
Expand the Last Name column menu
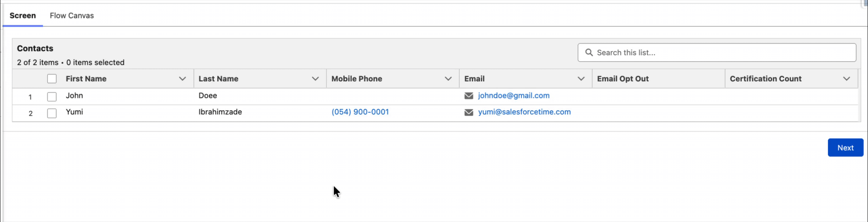coord(315,79)
